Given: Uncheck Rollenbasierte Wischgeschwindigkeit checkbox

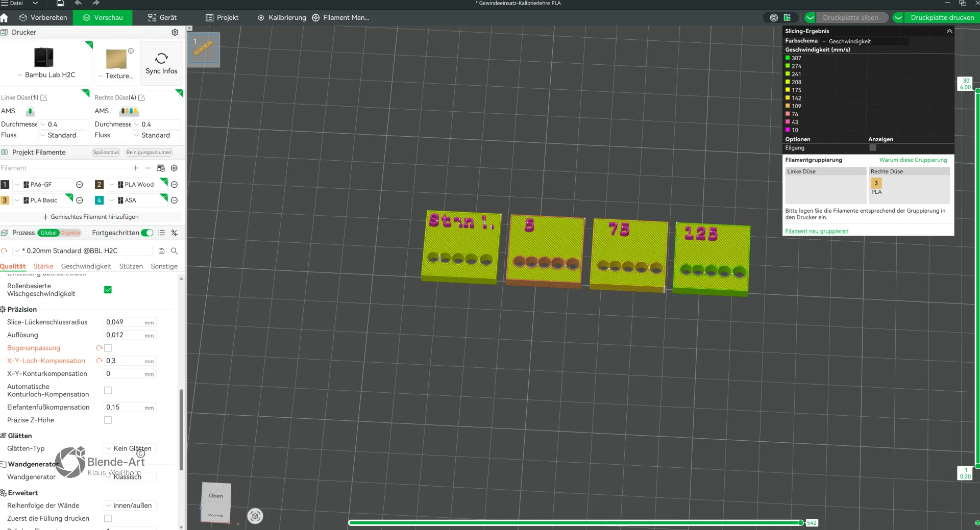Looking at the screenshot, I should click(108, 290).
